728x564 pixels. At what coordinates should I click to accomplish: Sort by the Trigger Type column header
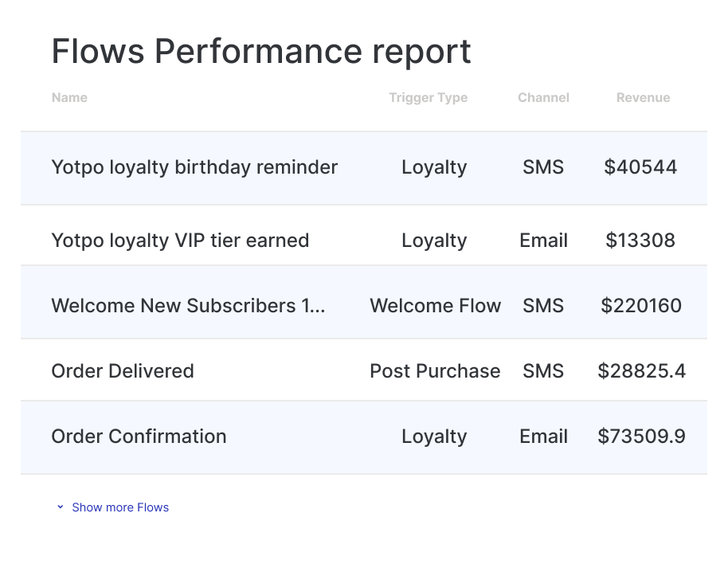click(428, 98)
